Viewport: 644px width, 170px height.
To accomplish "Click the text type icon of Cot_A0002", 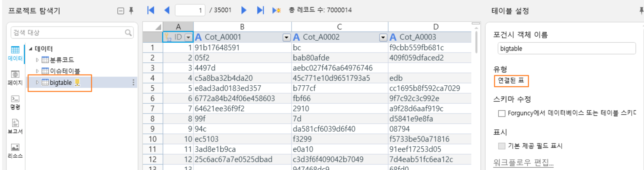I will point(296,37).
